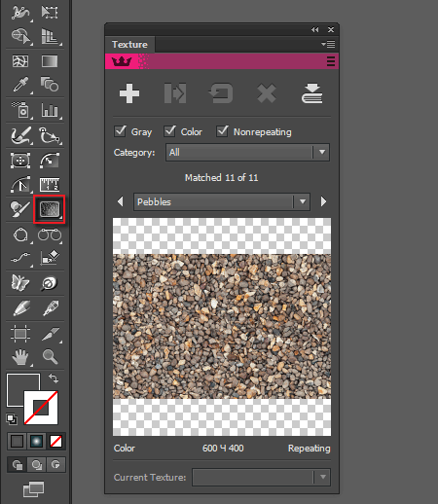The width and height of the screenshot is (438, 504).
Task: Select the highlighted Texture tool
Action: (x=50, y=209)
